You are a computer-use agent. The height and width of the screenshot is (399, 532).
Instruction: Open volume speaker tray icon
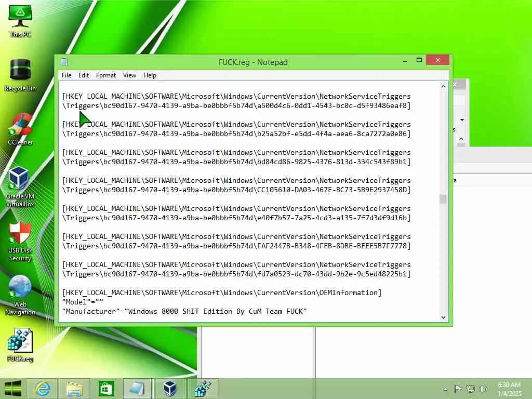coord(483,389)
